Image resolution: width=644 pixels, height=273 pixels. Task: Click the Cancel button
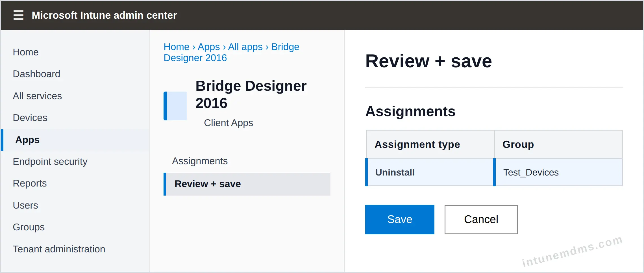pos(481,220)
